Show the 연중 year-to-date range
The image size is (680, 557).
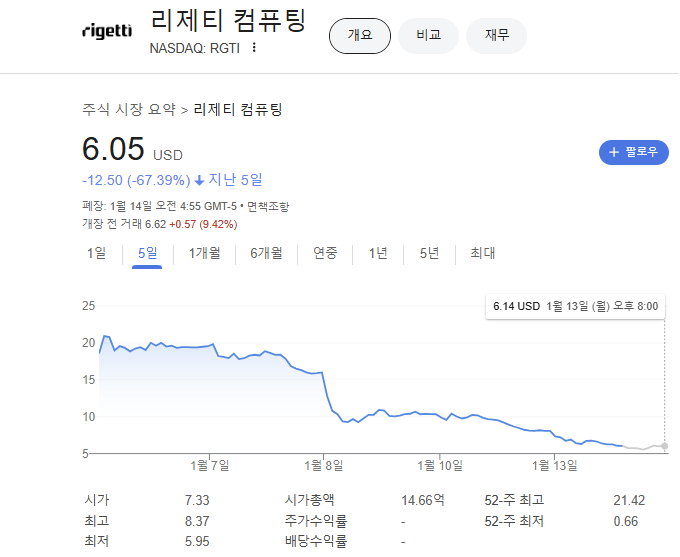325,253
